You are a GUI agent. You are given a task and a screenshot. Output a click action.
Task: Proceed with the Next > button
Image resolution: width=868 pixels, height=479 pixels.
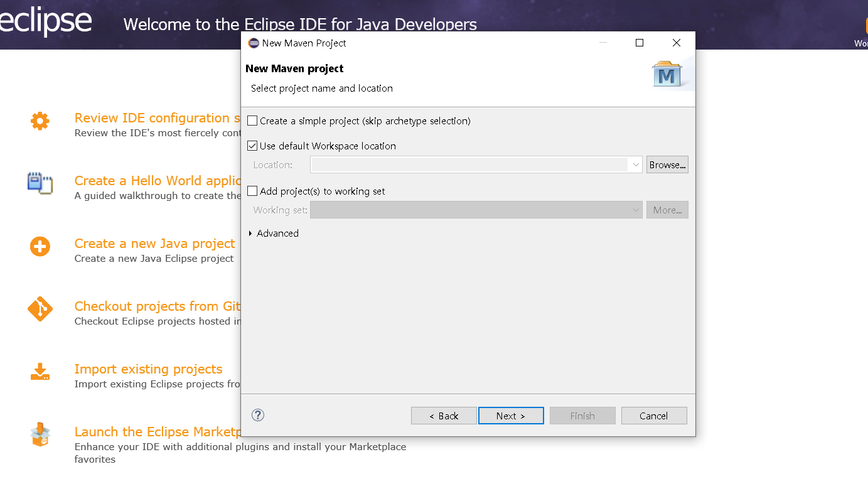click(x=511, y=416)
